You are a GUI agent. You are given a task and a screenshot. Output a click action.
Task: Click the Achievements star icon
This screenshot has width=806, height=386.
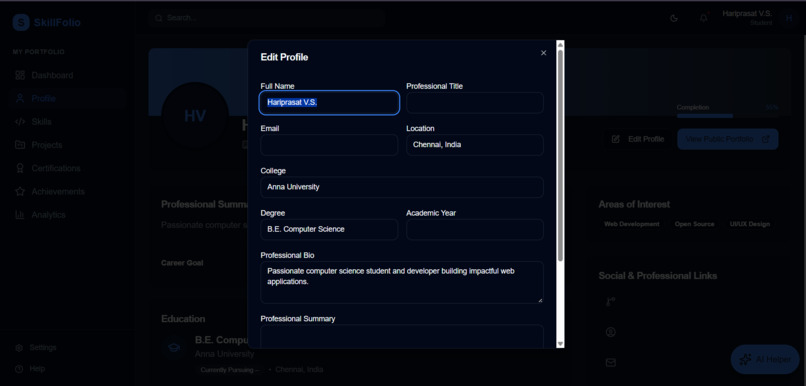point(20,192)
